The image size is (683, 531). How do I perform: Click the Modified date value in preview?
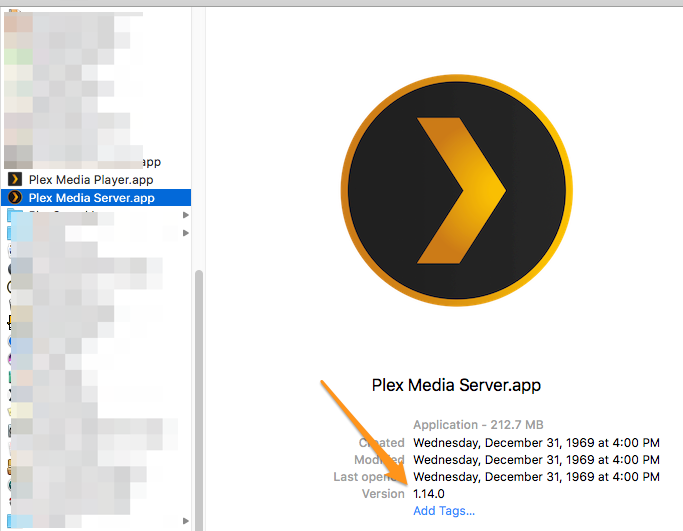[536, 460]
